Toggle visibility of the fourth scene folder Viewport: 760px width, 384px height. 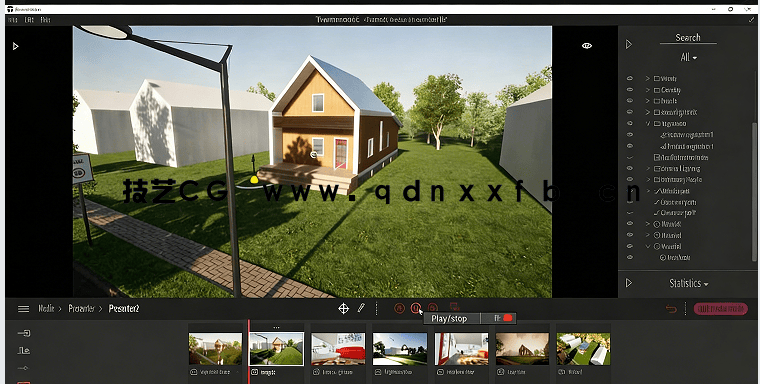coord(630,112)
